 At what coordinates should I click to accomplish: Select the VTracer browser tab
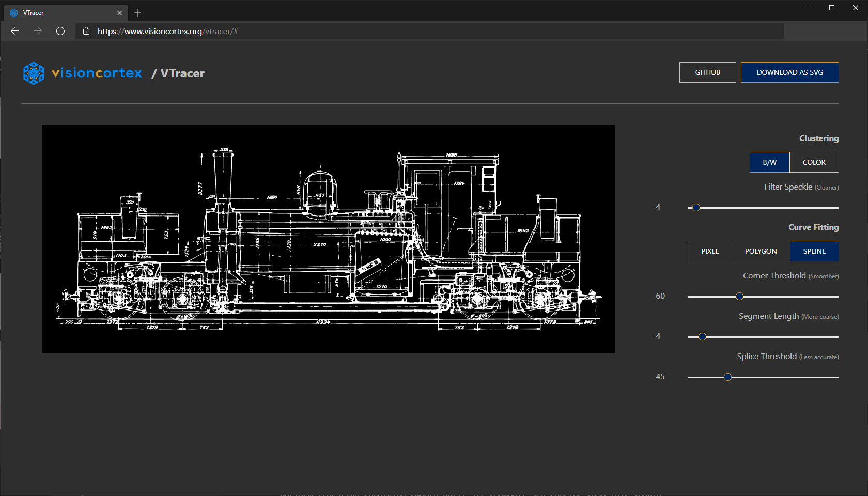tap(62, 13)
